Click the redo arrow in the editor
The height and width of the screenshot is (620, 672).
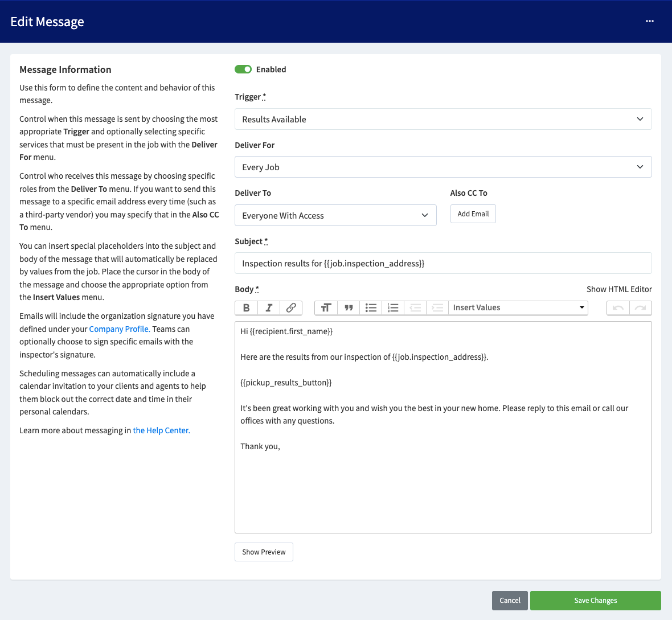641,308
